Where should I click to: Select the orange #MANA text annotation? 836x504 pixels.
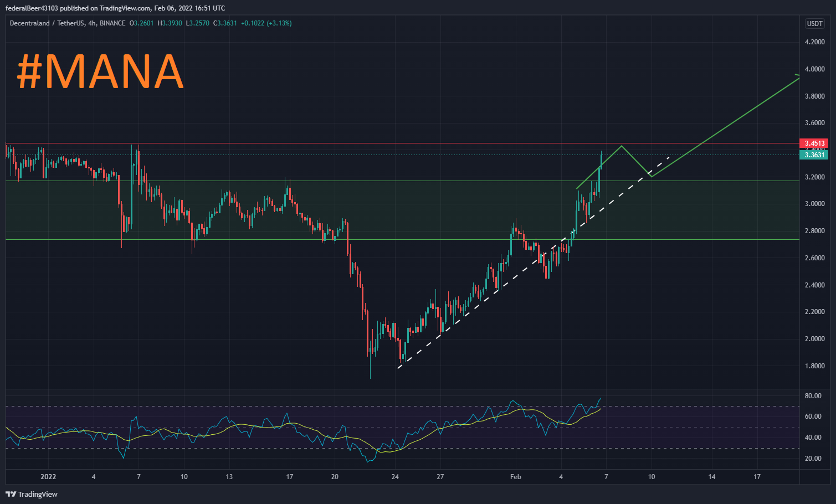(x=100, y=71)
